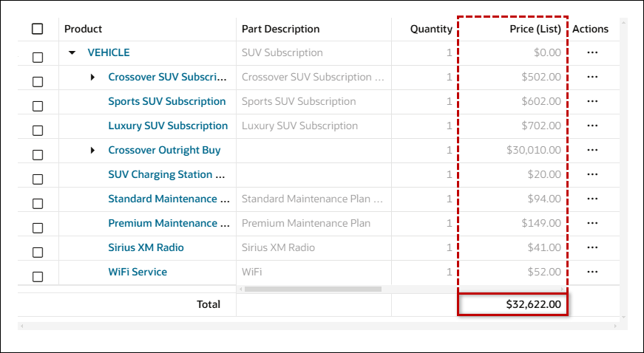Screen dimensions: 644x353
Task: Open the Sirius XM Radio link
Action: [146, 247]
